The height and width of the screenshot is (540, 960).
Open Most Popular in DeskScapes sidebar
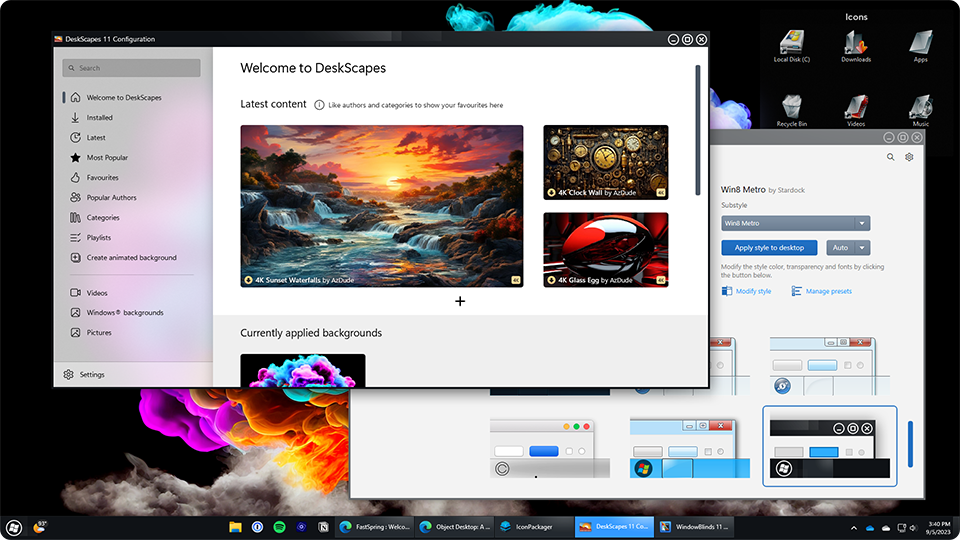pos(107,157)
